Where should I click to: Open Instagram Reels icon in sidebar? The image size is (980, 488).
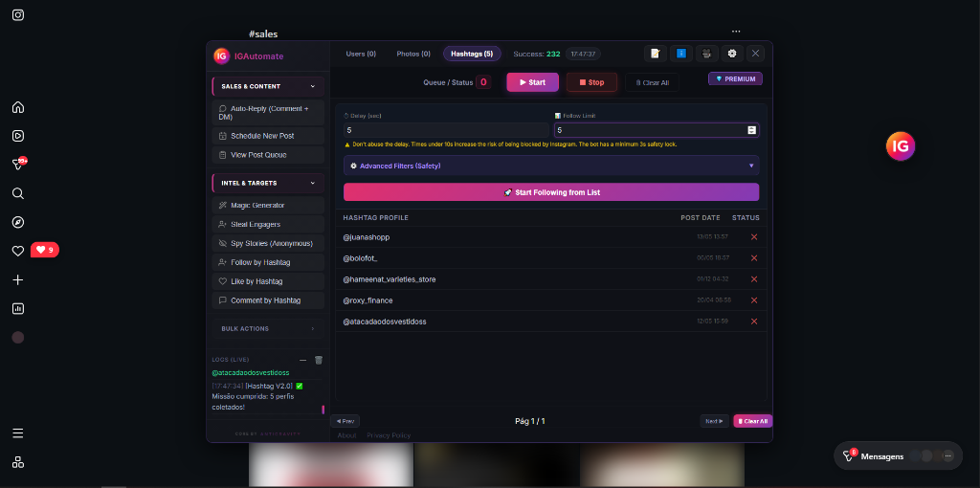[18, 136]
